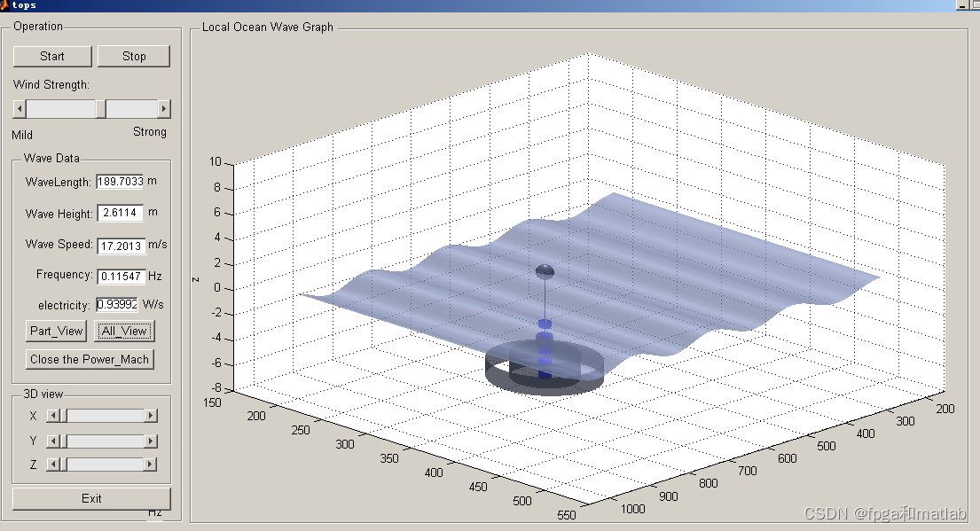Viewport: 980px width, 531px height.
Task: Click the 'Local Ocean Wave Graph' title
Action: pos(268,27)
